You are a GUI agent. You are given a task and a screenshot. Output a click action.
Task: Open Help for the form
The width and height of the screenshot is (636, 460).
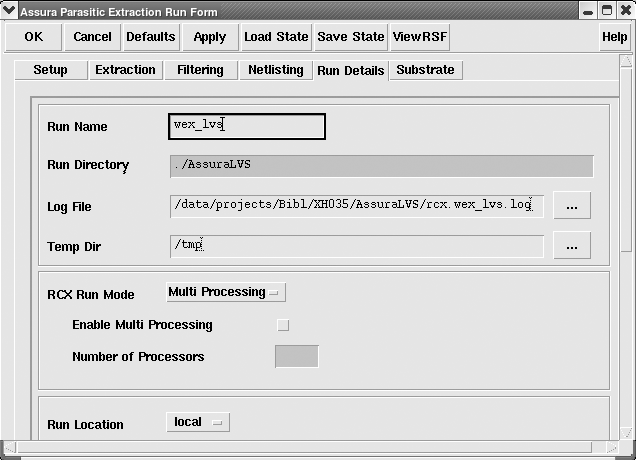(x=615, y=37)
